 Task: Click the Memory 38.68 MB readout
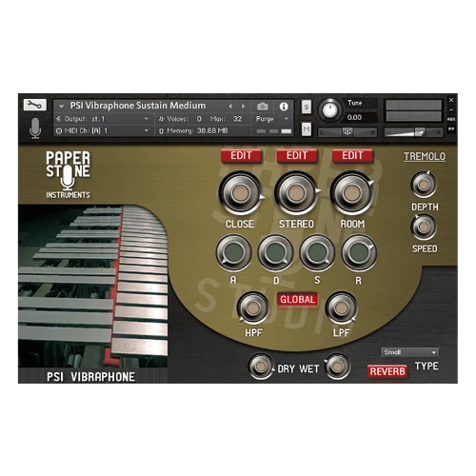click(x=212, y=130)
